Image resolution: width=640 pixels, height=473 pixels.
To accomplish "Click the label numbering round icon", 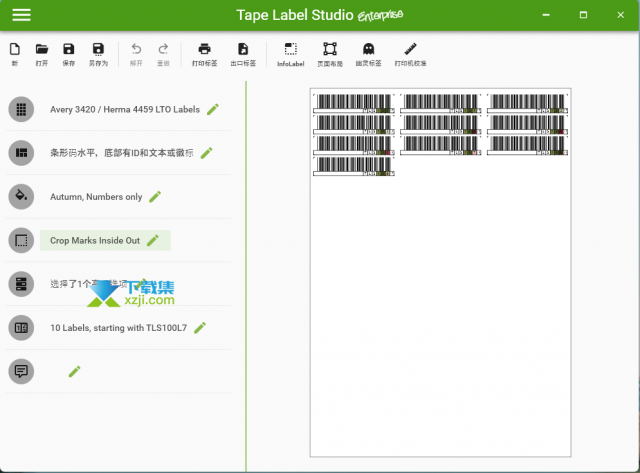I will 21,328.
